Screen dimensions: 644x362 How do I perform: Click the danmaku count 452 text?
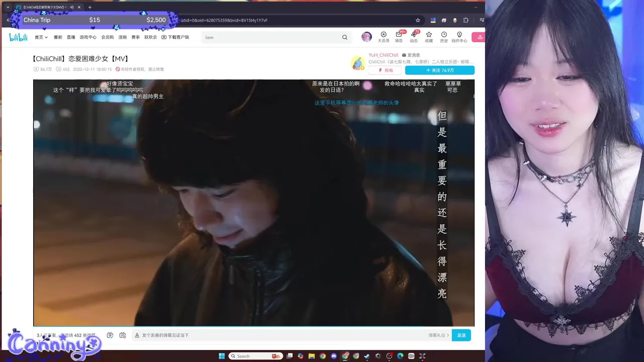(x=66, y=69)
